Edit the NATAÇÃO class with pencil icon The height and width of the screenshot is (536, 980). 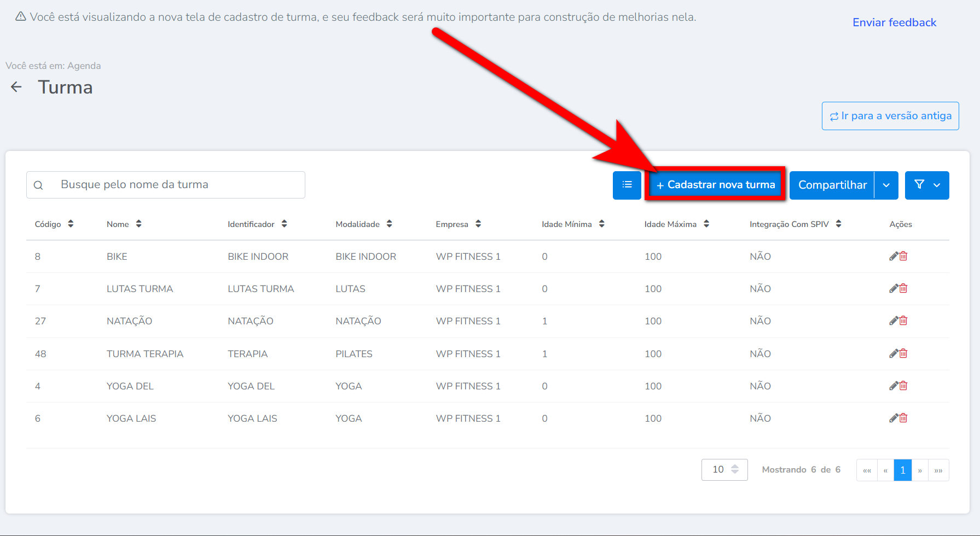(893, 321)
